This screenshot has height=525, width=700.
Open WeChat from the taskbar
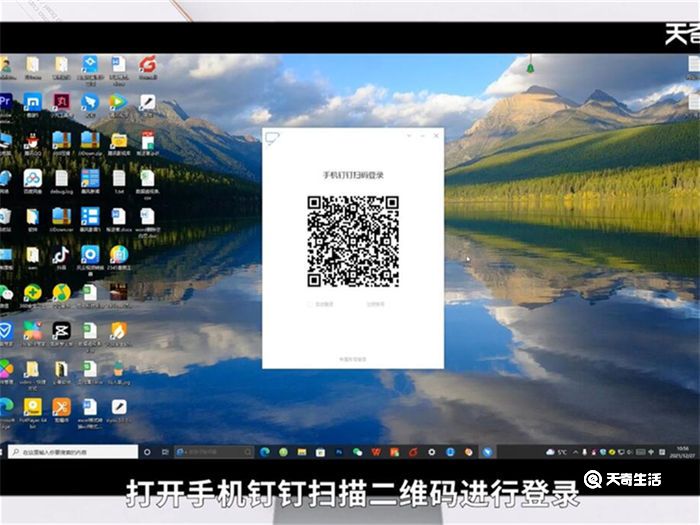357,452
